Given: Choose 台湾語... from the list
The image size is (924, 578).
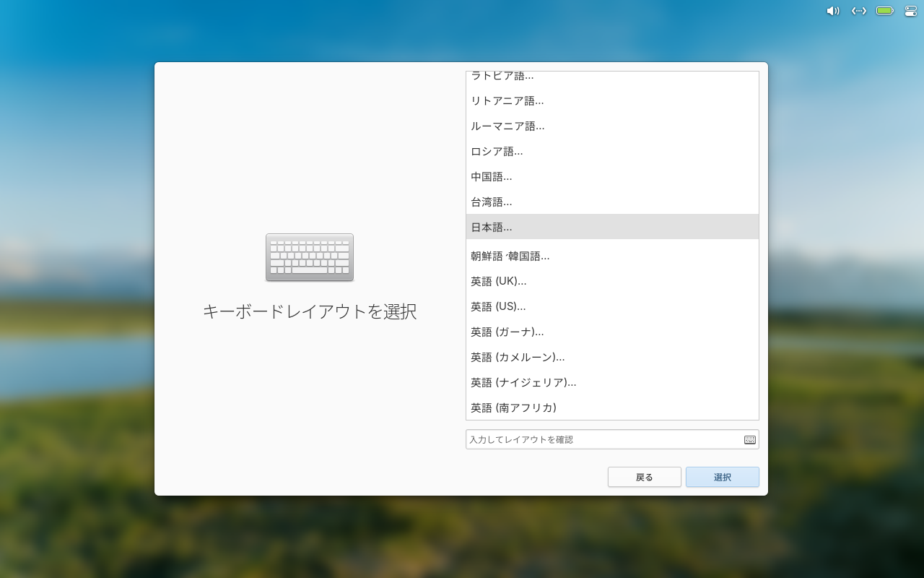Looking at the screenshot, I should (x=612, y=202).
